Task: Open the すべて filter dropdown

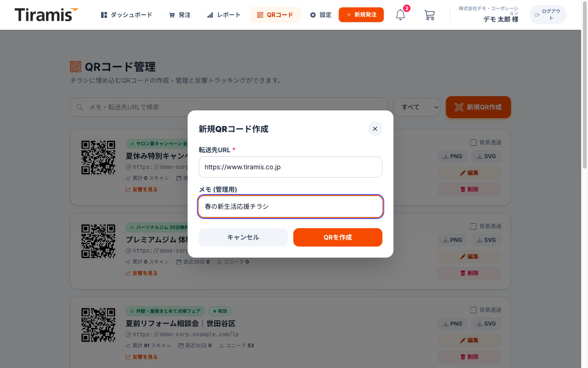Action: pos(417,107)
